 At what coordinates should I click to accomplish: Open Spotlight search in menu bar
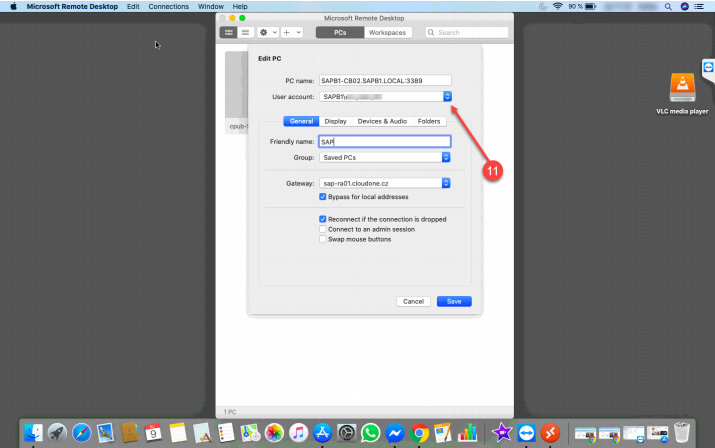click(668, 6)
